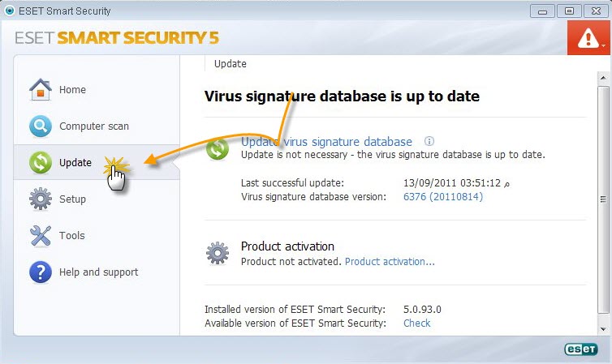Click the scrollbar up arrow
Screen dimensions: 612x364
coord(603,78)
